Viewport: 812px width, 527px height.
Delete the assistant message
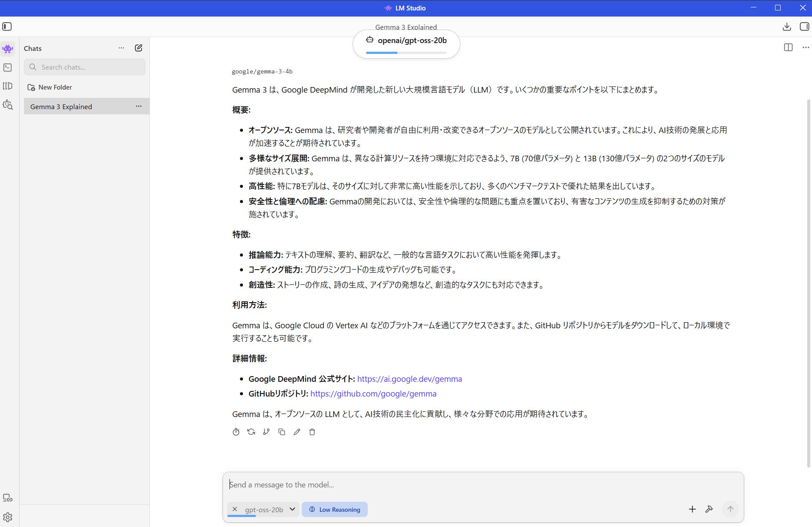312,432
